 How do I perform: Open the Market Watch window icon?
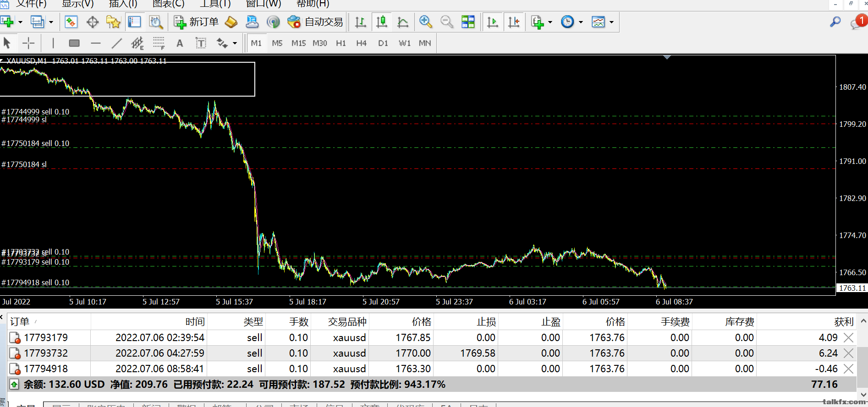[71, 22]
